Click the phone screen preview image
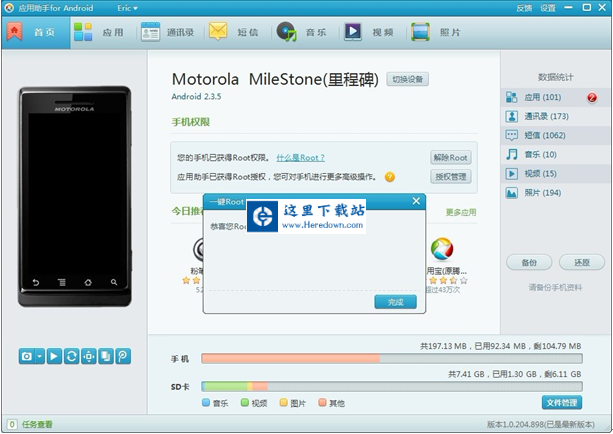613x434 pixels. click(75, 196)
